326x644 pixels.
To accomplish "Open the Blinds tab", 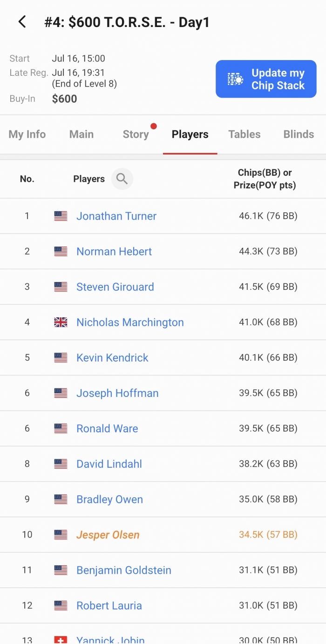I will pos(299,134).
